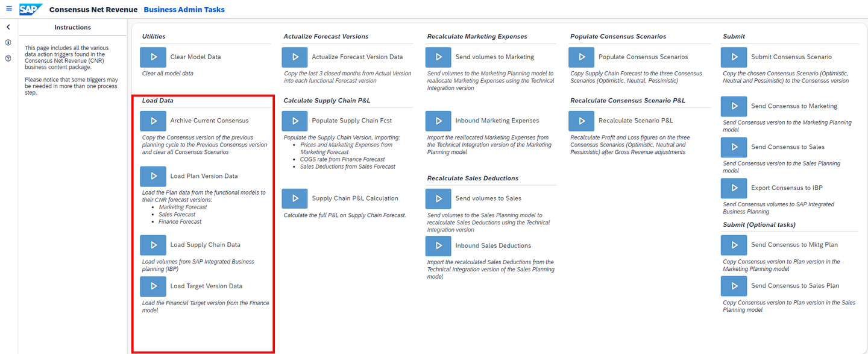868x354 pixels.
Task: Run the Populate Supply Chain Fcst play button
Action: click(x=295, y=121)
